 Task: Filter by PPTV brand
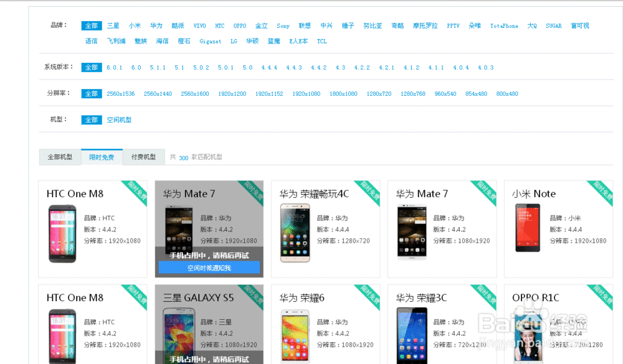coord(453,26)
